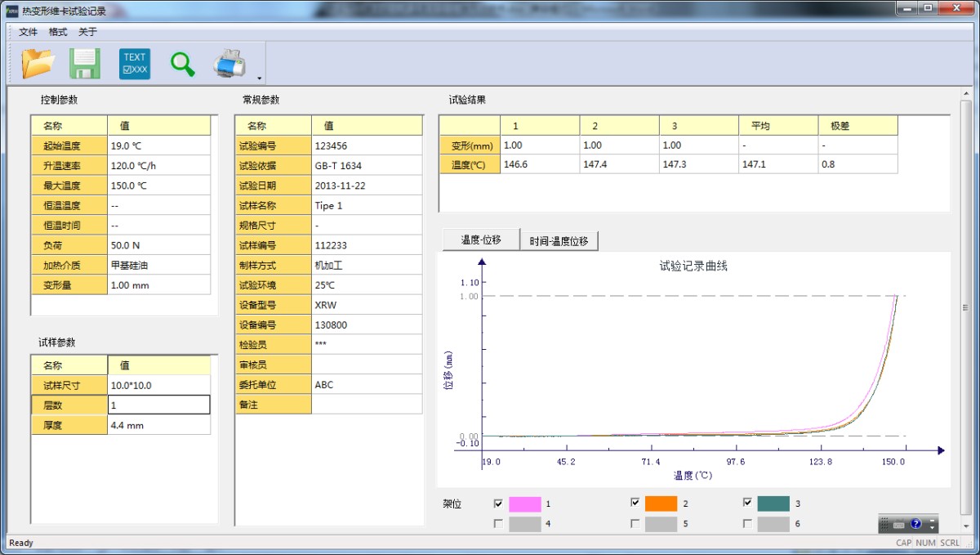Select the magnifier zoom tool
This screenshot has width=980, height=555.
tap(181, 63)
